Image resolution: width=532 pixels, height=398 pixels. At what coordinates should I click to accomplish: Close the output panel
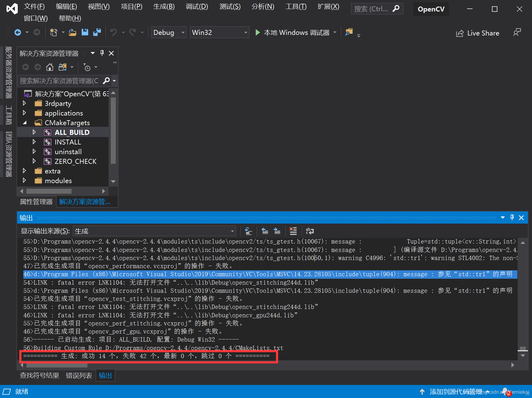click(x=521, y=218)
